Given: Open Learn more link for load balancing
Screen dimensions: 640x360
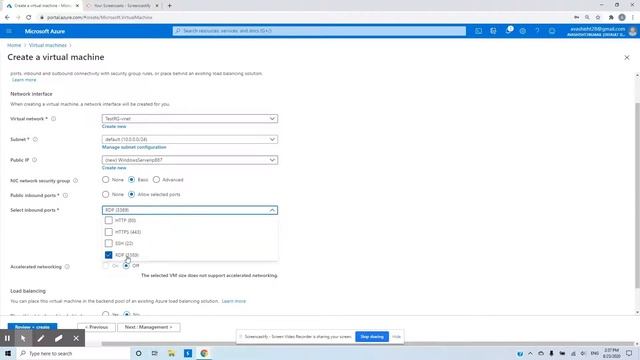Looking at the screenshot, I should point(234,301).
